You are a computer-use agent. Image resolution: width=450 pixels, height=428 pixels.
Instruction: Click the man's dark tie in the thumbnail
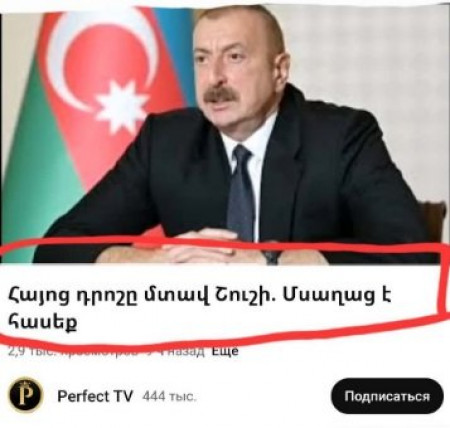pos(241,192)
